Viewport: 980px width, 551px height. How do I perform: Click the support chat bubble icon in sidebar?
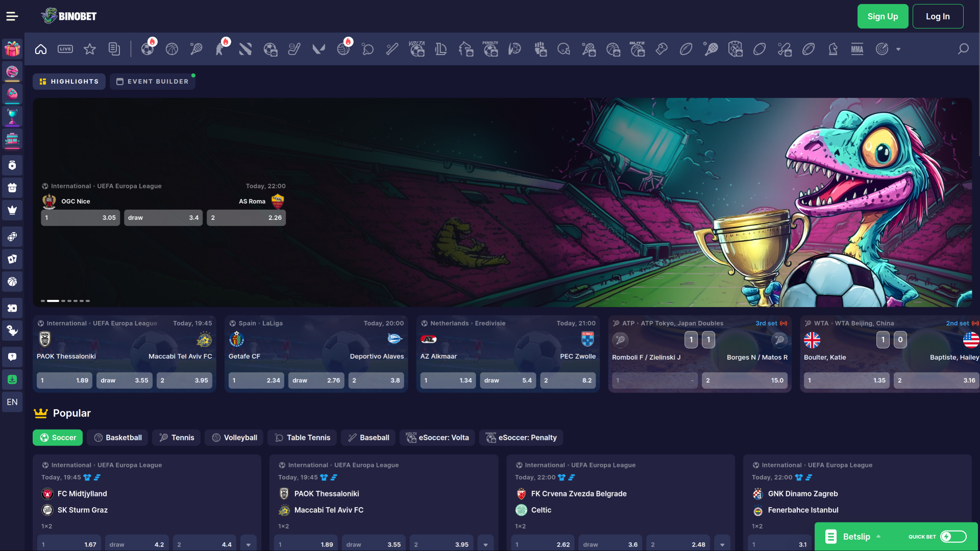click(x=12, y=357)
